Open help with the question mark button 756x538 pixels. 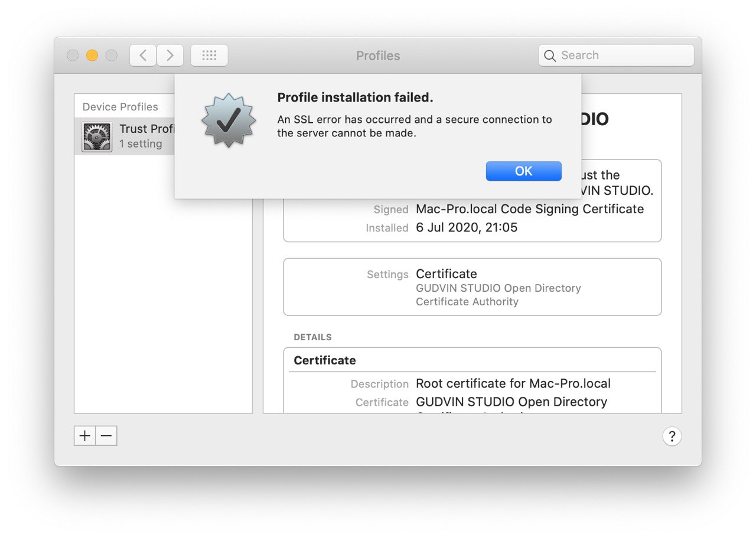672,436
